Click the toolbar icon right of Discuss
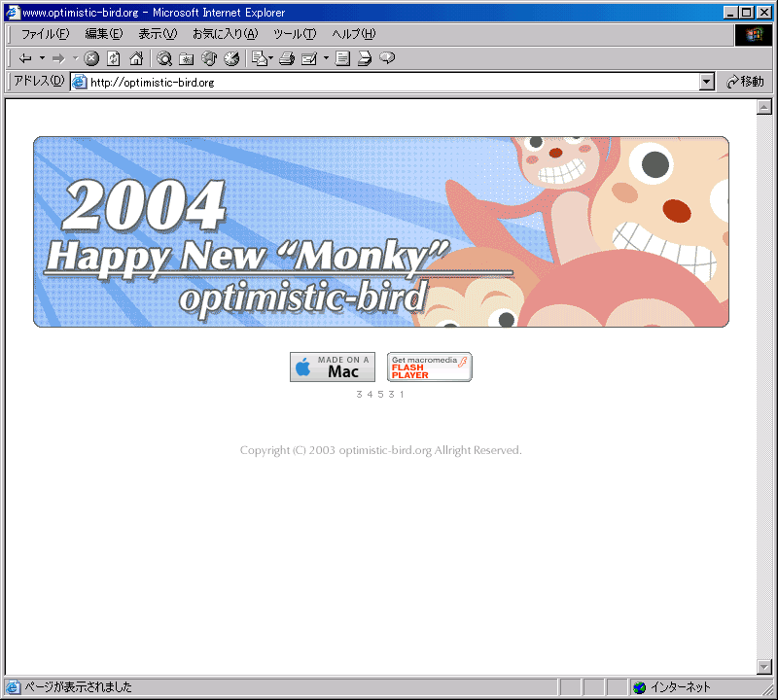Viewport: 778px width, 700px height. [x=365, y=58]
